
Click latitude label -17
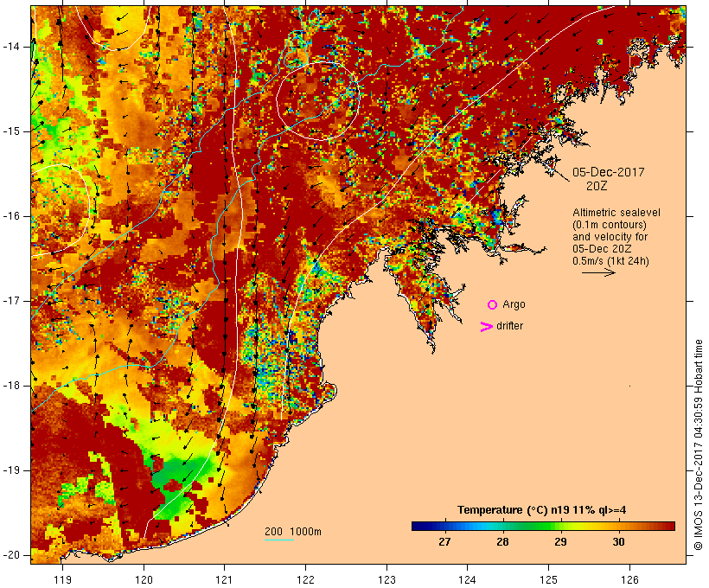point(12,301)
